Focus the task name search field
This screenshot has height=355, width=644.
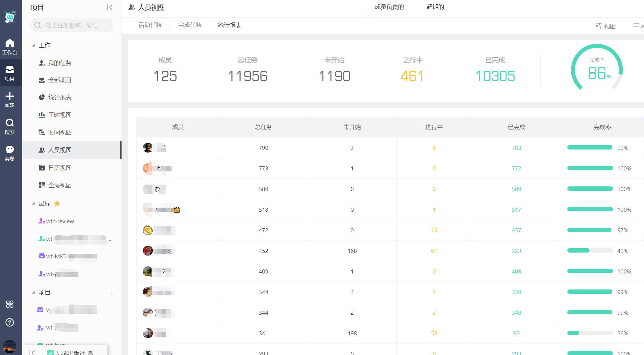(x=72, y=25)
